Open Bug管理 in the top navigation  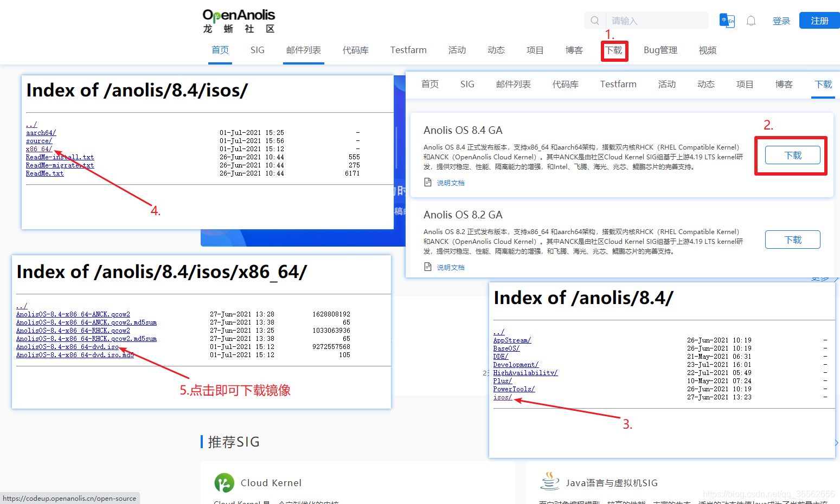[x=661, y=50]
